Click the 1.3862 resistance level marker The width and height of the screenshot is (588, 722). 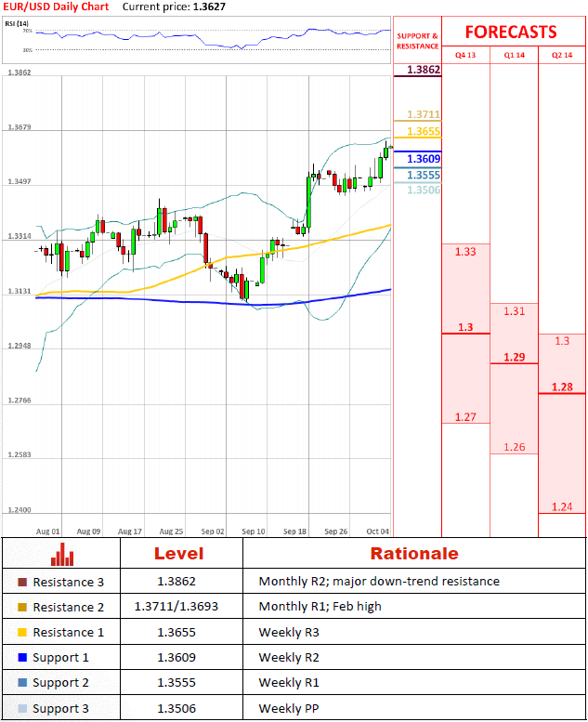click(424, 70)
